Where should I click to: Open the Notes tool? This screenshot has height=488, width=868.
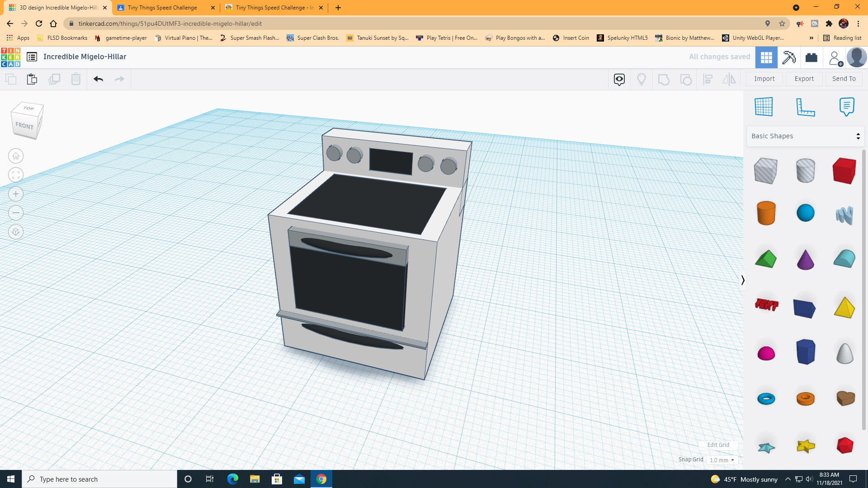tap(847, 107)
